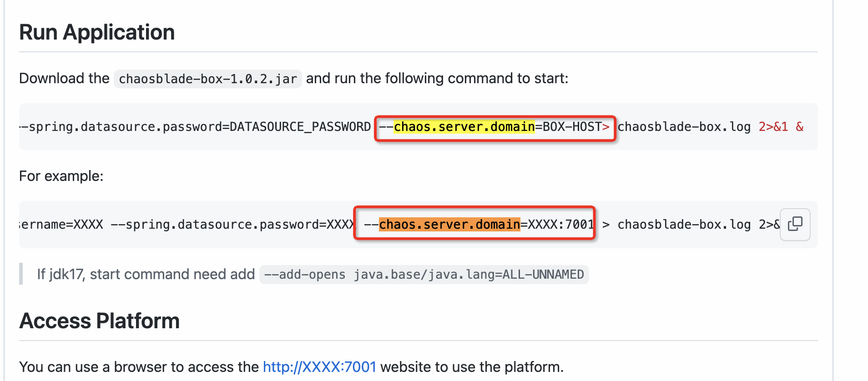Click 'You can use a browser to access the' text
The height and width of the screenshot is (381, 868).
coord(139,367)
